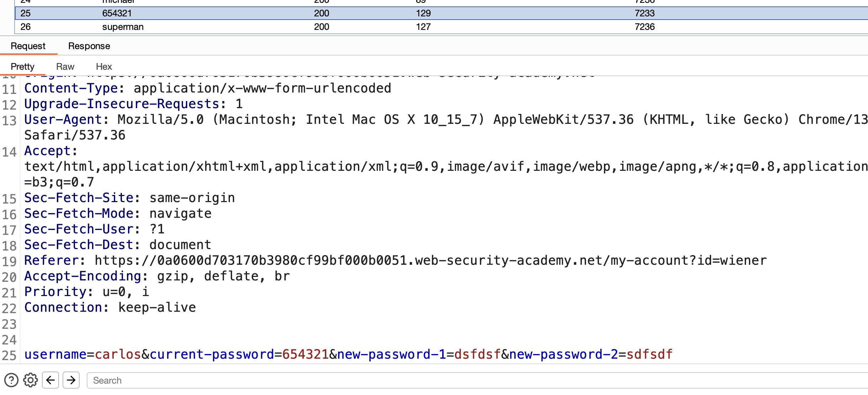Click the Content-Type header line

click(x=208, y=88)
